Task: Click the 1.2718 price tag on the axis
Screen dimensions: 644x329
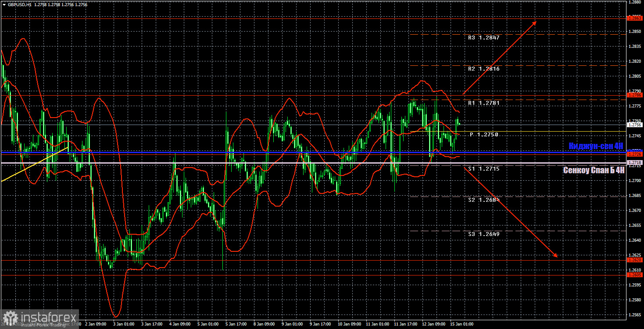Action: (x=635, y=162)
